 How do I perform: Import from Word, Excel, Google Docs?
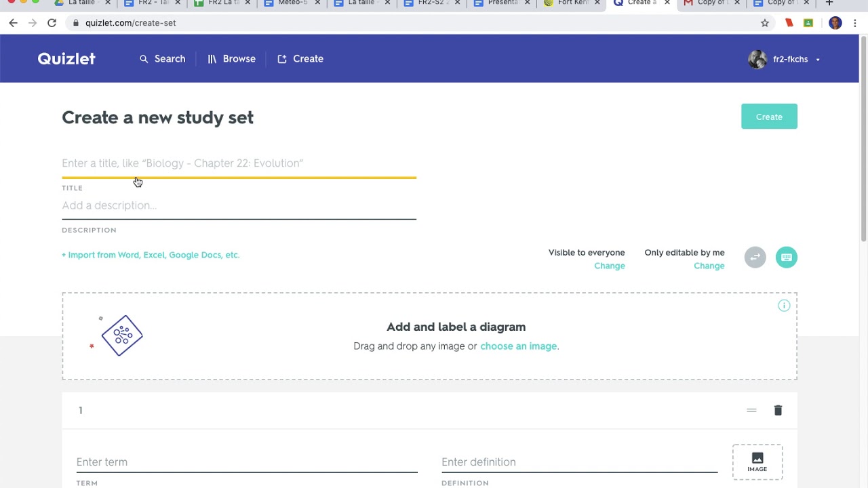click(151, 255)
